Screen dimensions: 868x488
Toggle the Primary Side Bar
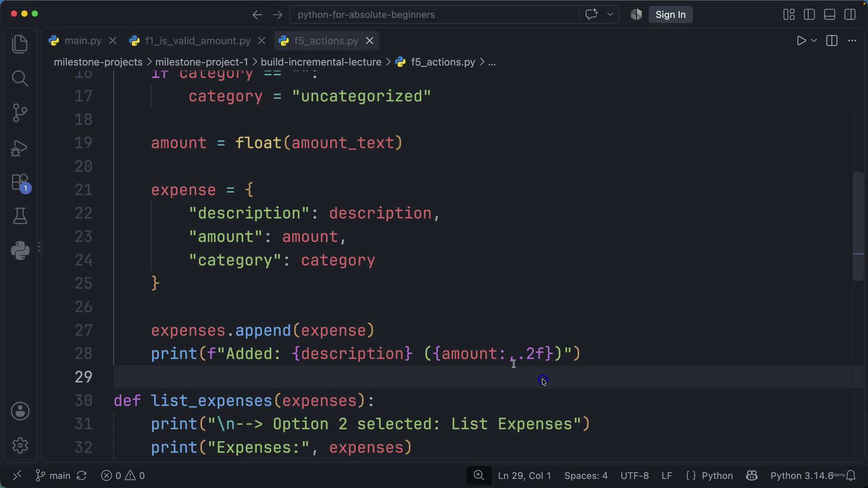click(809, 14)
